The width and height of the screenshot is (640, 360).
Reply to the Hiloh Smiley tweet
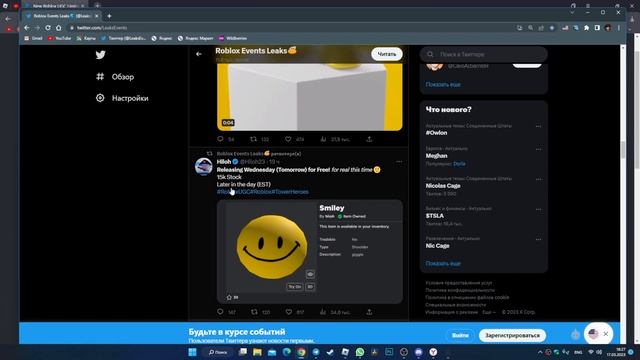click(x=220, y=312)
